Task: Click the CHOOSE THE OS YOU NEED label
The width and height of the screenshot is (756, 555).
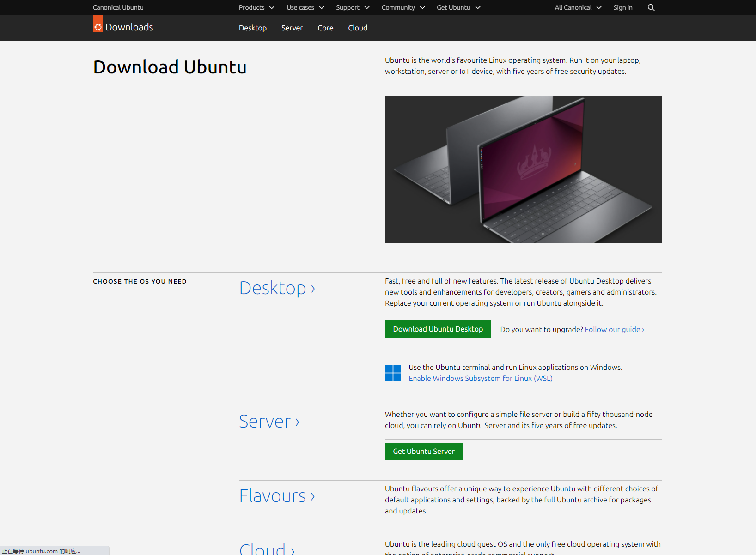Action: coord(140,281)
